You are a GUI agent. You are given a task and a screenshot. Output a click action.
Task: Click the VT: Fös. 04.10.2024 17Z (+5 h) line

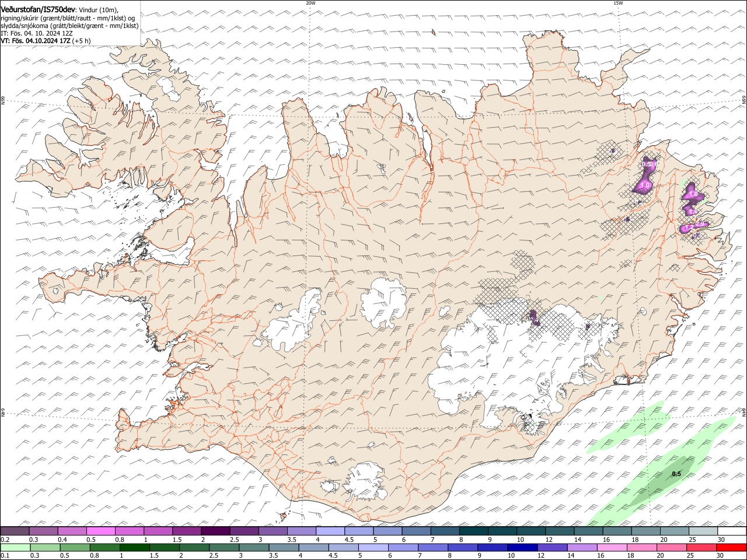[46, 41]
